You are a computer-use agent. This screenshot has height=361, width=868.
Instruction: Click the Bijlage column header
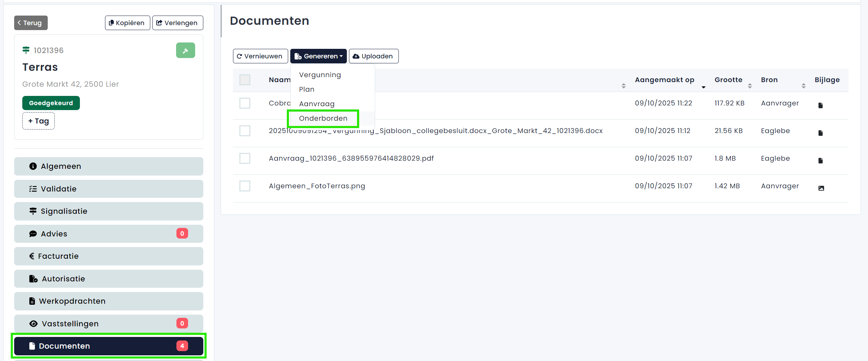[x=827, y=80]
